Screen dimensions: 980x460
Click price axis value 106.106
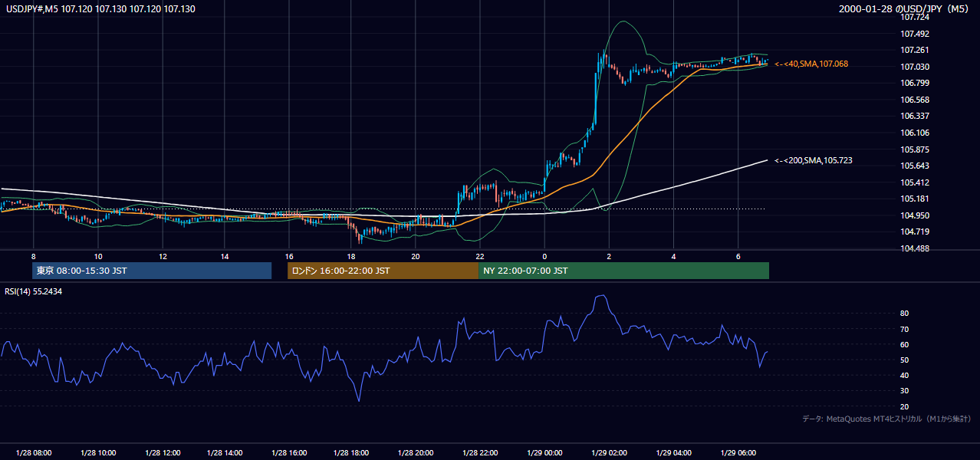(x=915, y=133)
